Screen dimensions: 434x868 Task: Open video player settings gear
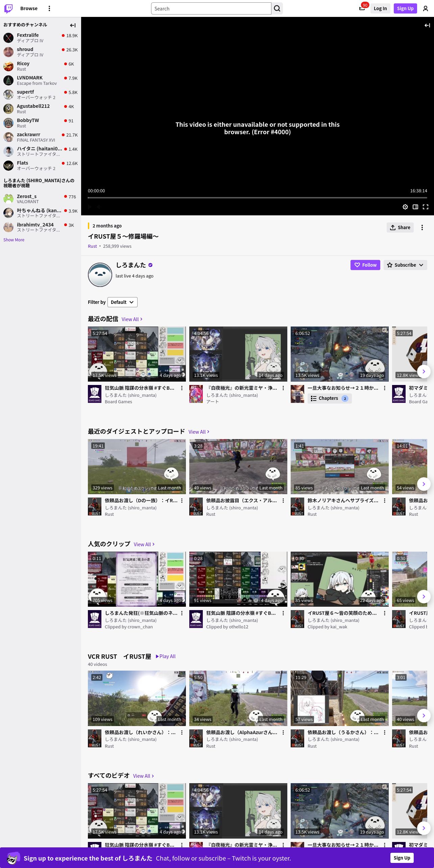pyautogui.click(x=405, y=207)
